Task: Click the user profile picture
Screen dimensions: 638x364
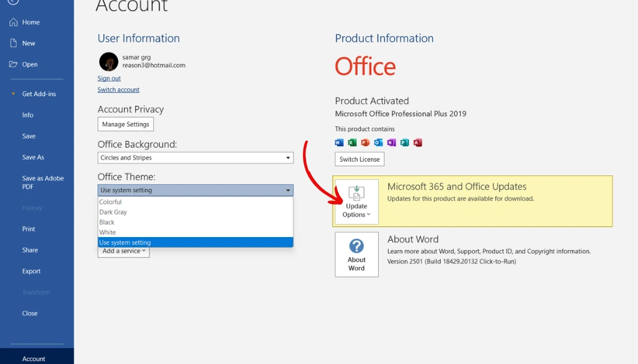Action: click(108, 62)
